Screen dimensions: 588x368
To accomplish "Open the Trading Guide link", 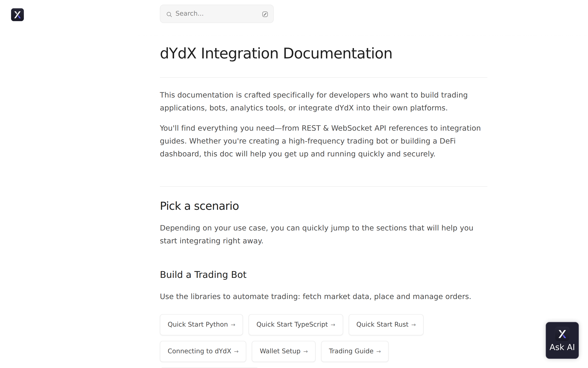I will 355,351.
